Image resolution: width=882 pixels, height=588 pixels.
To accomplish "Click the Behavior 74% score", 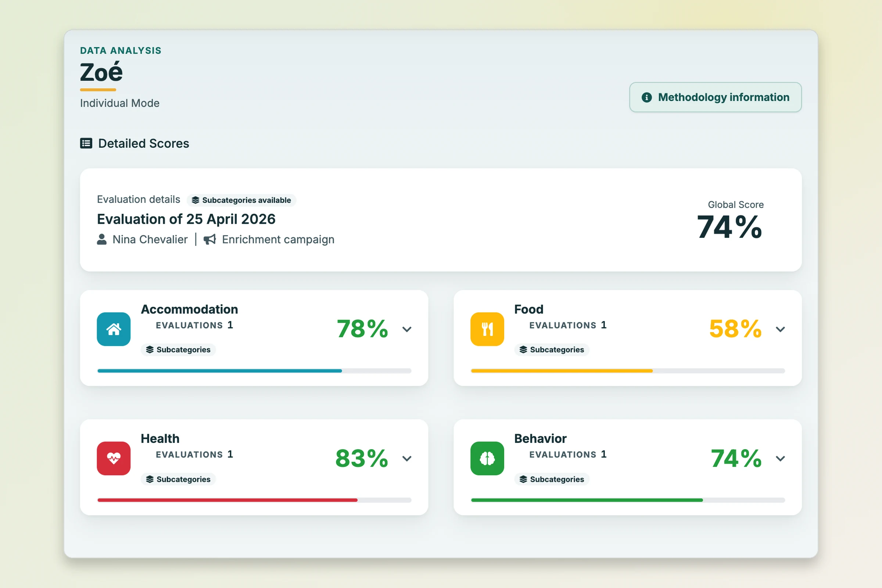I will (736, 458).
